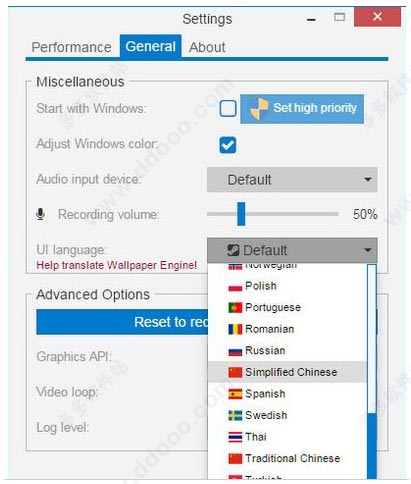
Task: Click the Spanish flag icon
Action: pos(235,394)
